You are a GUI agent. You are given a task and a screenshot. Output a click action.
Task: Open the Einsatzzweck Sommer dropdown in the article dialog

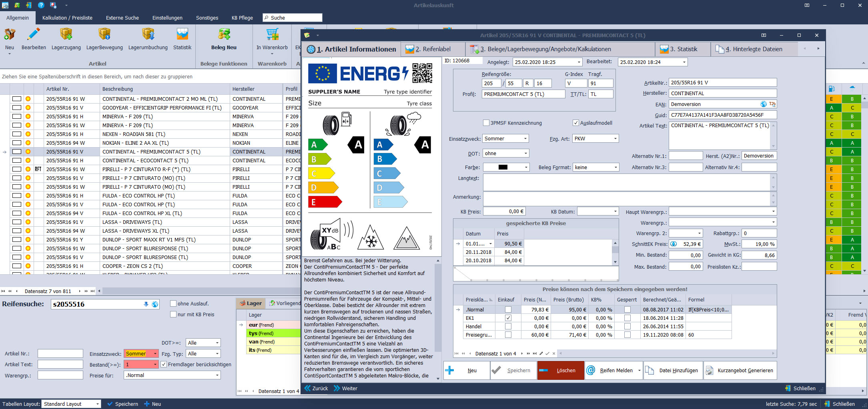click(525, 139)
